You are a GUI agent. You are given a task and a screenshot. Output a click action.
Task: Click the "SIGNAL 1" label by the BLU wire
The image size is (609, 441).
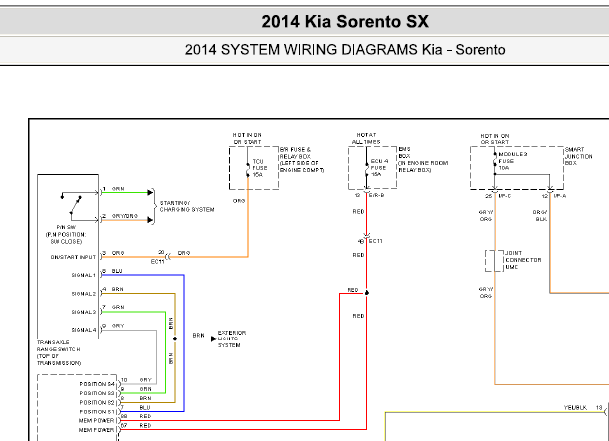[84, 275]
